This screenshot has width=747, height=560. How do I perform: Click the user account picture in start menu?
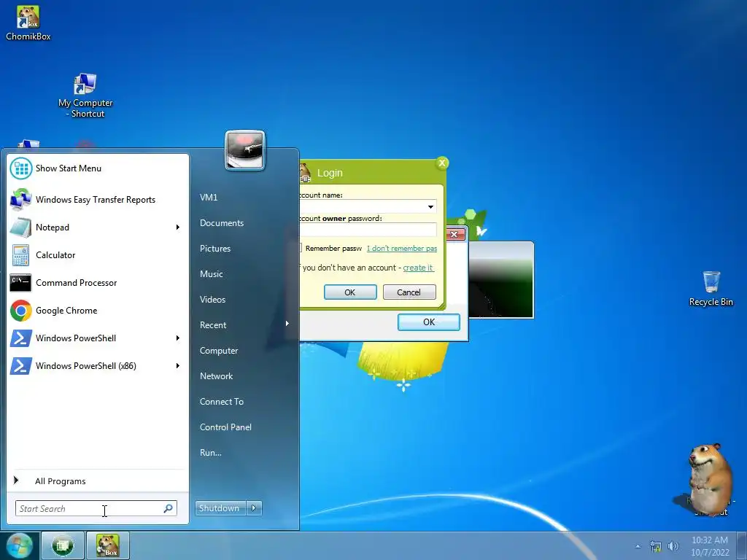[245, 150]
